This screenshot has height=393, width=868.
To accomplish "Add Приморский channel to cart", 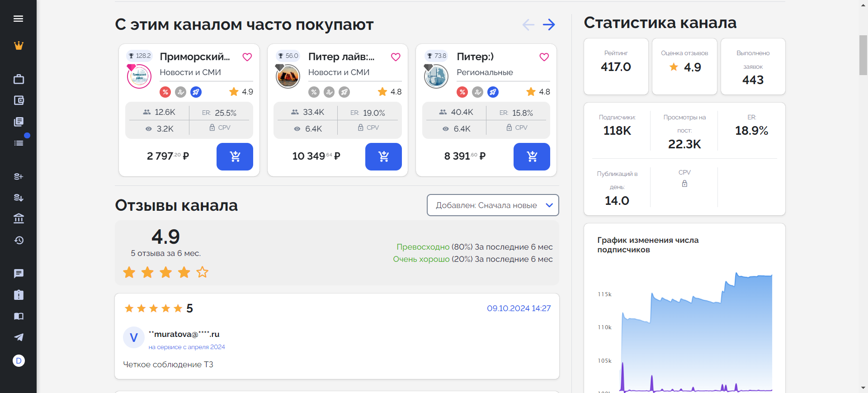I will (235, 156).
